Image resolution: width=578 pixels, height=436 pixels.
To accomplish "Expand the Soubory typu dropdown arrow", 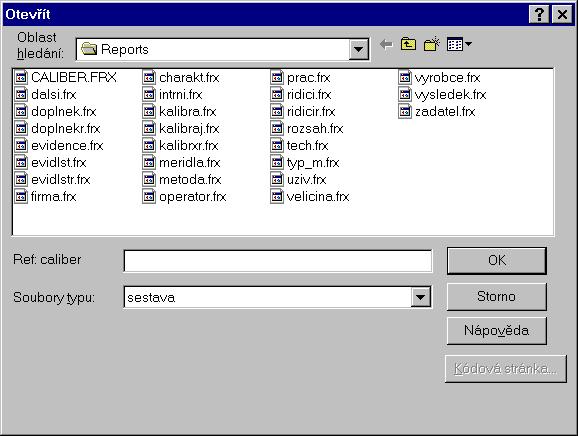I will tap(421, 297).
